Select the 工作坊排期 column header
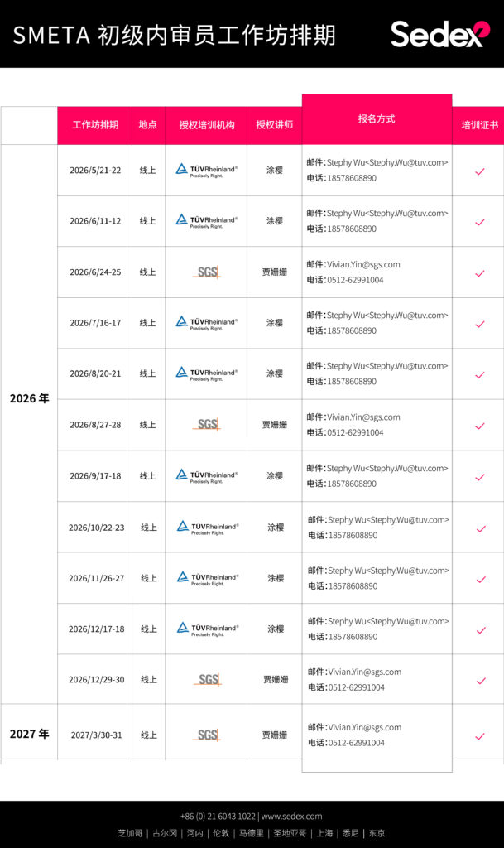 95,125
